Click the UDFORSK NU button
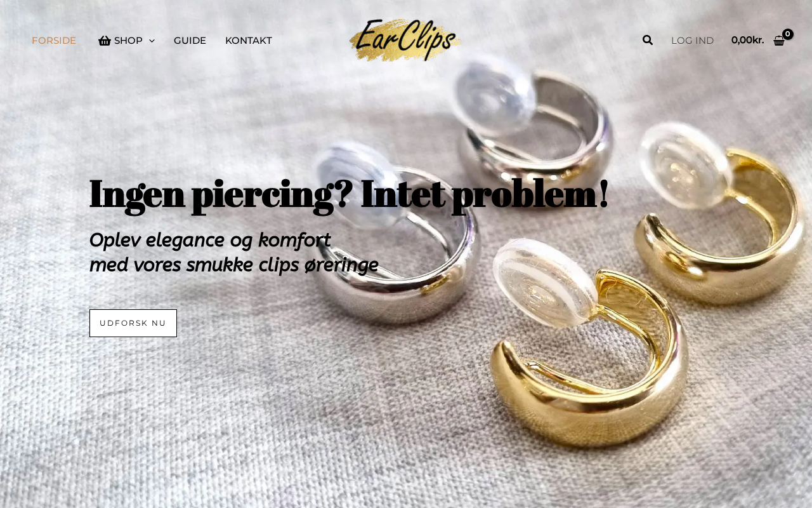 point(133,323)
